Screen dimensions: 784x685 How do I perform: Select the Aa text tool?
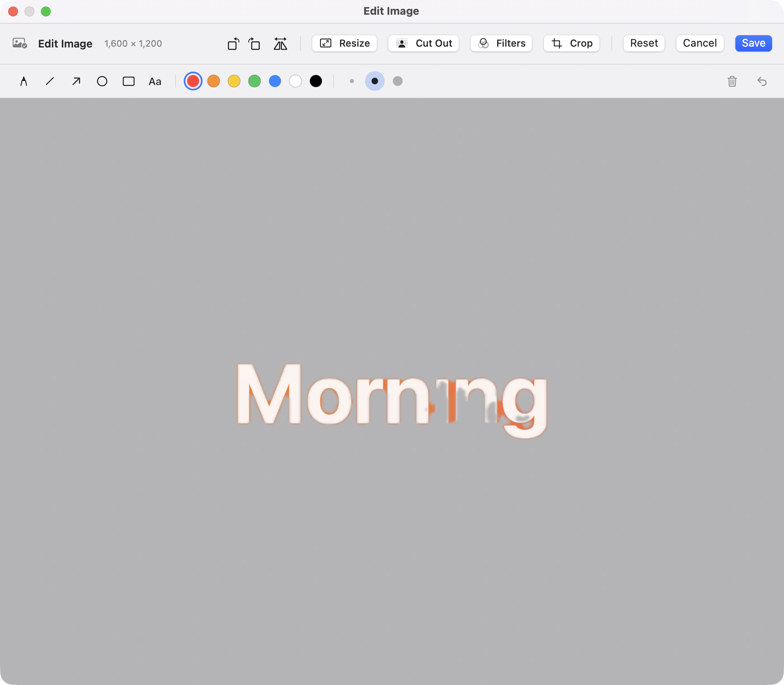[155, 81]
